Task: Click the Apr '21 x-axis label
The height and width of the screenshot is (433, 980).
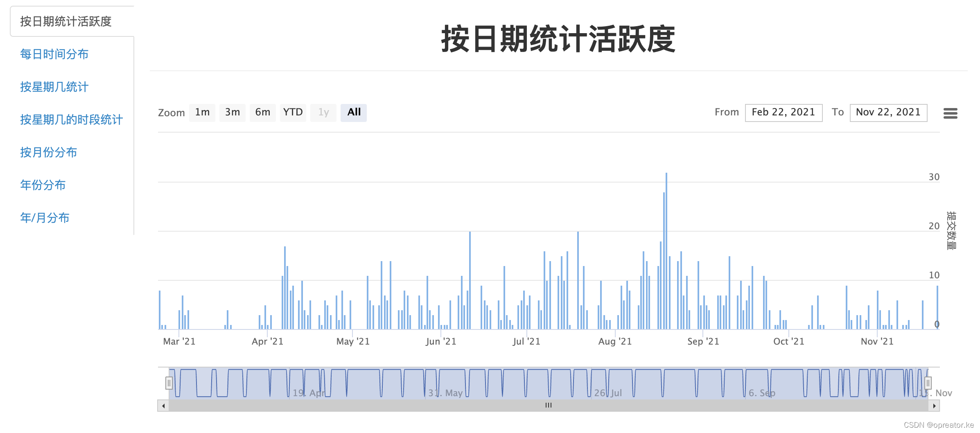Action: [x=267, y=341]
